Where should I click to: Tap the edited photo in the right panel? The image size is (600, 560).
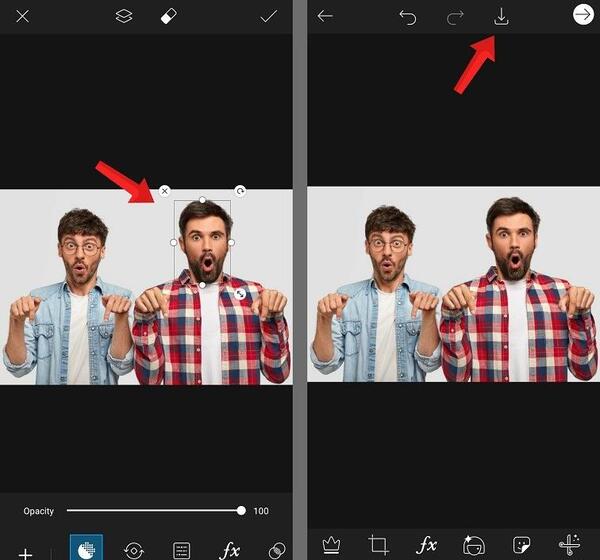453,284
